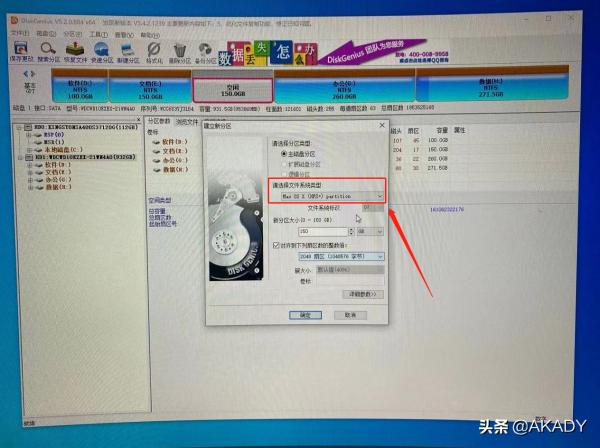The width and height of the screenshot is (600, 448).
Task: Click drive icon beside 数据(H:) in right list
Action: point(157,169)
